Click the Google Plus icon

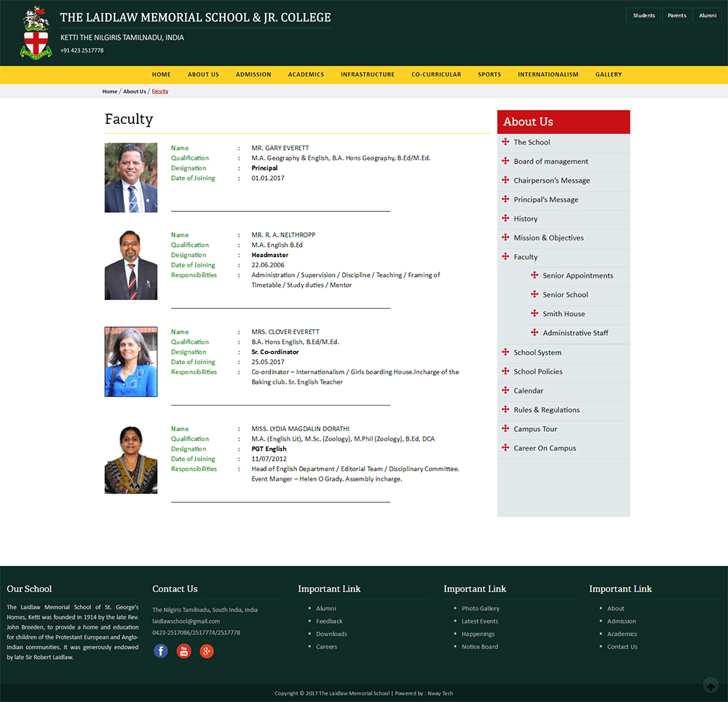tap(207, 651)
